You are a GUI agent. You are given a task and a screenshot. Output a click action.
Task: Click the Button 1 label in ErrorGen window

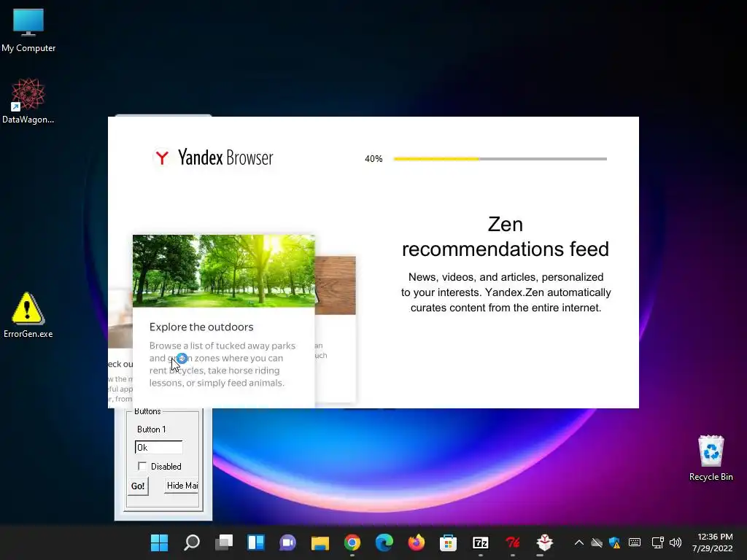point(152,429)
